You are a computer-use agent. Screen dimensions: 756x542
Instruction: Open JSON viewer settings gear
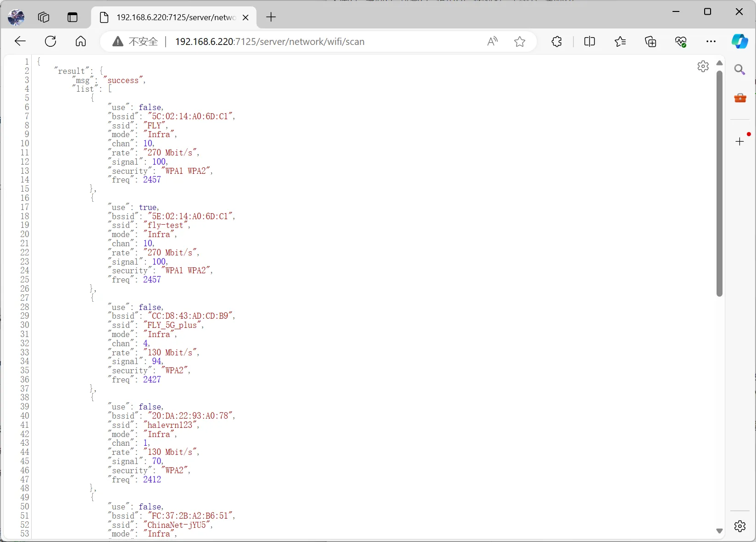tap(703, 66)
